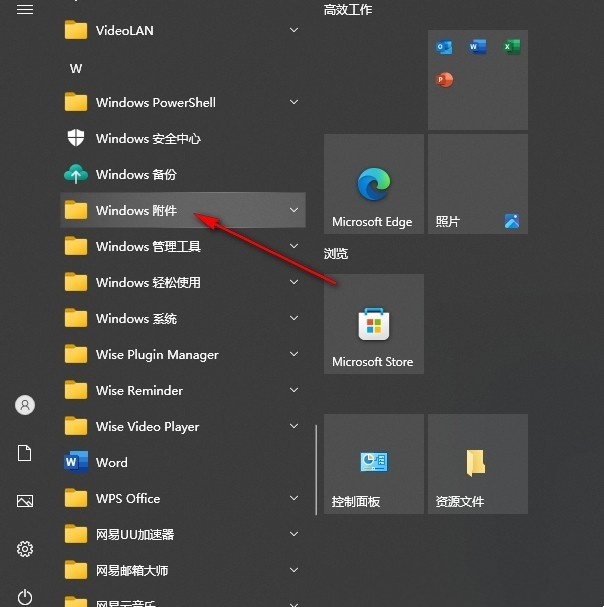Image resolution: width=604 pixels, height=607 pixels.
Task: Launch Word from the Office tile group
Action: [477, 47]
